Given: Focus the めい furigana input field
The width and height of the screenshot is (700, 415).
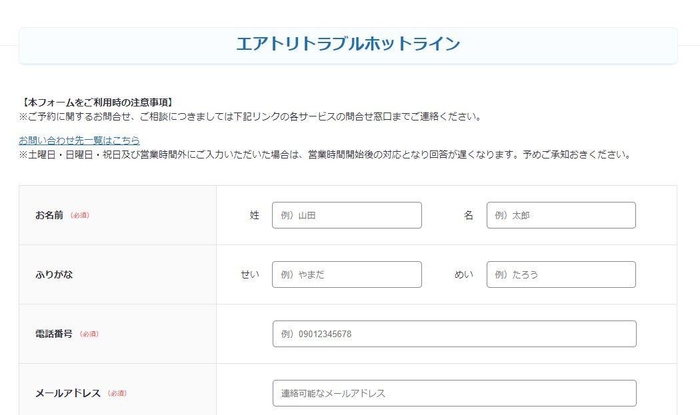Looking at the screenshot, I should pos(561,274).
